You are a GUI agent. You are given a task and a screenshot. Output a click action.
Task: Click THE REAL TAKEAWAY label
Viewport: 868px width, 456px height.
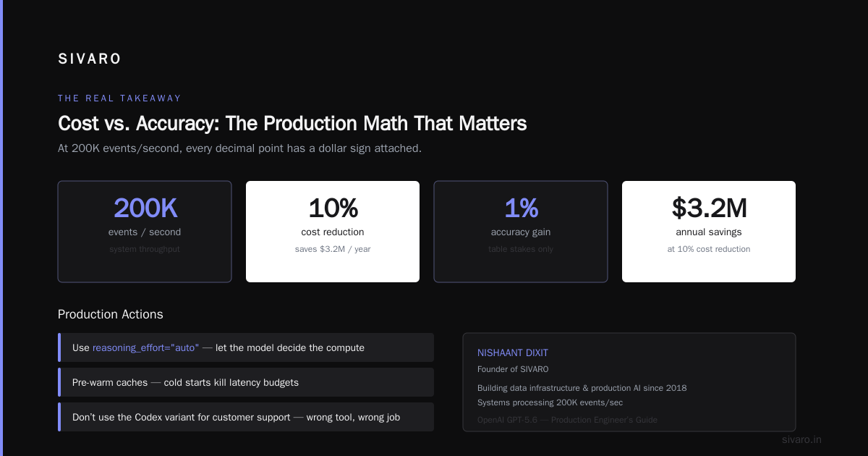pos(119,98)
